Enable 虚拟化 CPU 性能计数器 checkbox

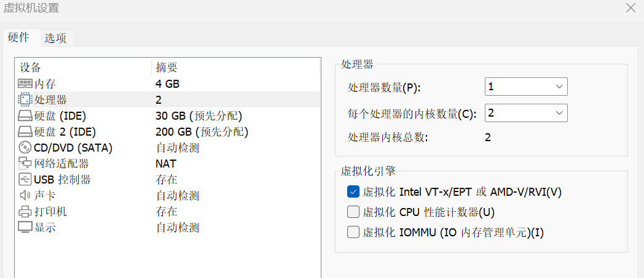[x=353, y=212]
